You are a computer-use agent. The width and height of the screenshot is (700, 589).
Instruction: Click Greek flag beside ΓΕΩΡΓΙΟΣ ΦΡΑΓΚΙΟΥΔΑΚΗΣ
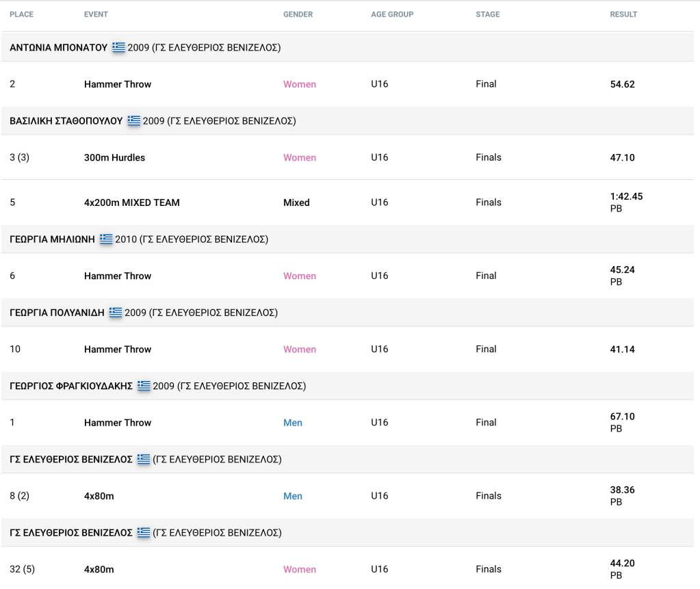[144, 386]
